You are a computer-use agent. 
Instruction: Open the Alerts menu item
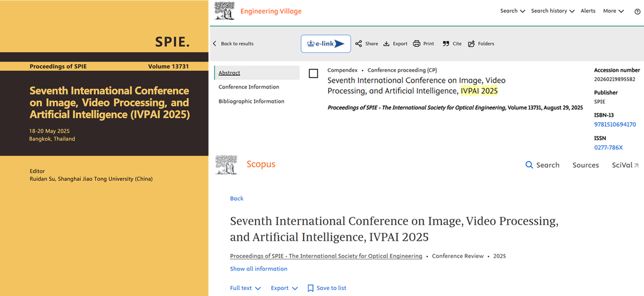[x=588, y=11]
